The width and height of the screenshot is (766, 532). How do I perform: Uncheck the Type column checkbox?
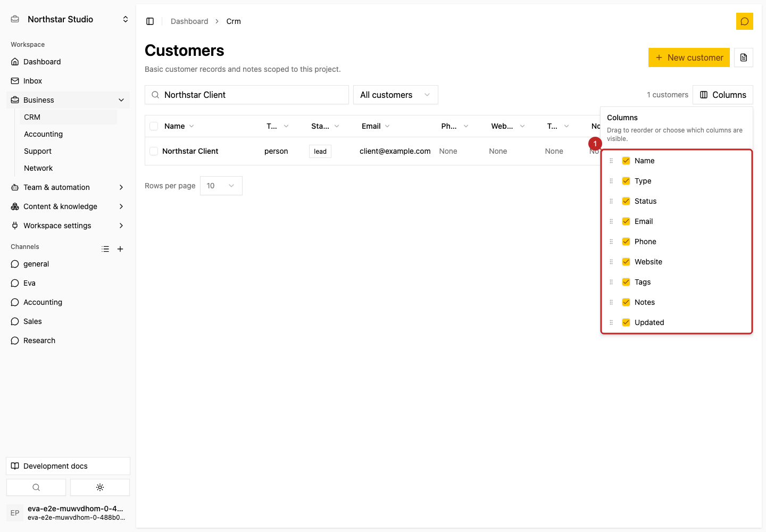pos(626,181)
